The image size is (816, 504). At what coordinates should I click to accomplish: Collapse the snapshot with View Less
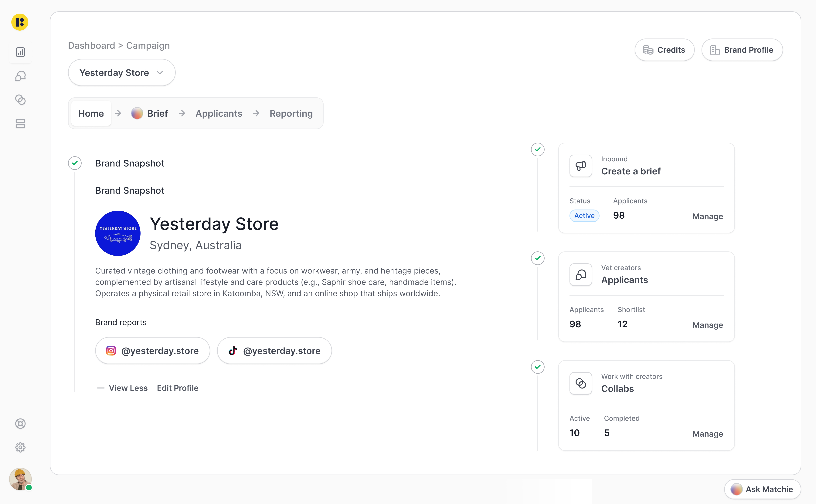(x=128, y=388)
